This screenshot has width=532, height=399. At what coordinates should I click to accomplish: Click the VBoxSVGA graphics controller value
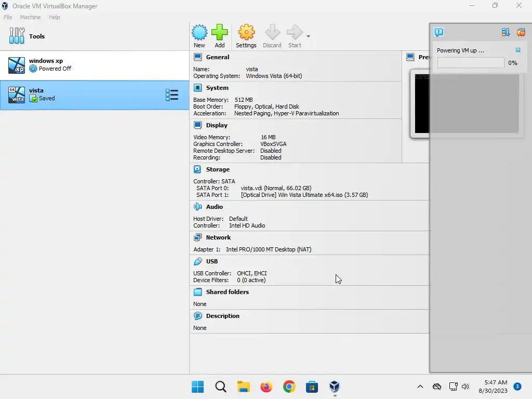point(273,144)
